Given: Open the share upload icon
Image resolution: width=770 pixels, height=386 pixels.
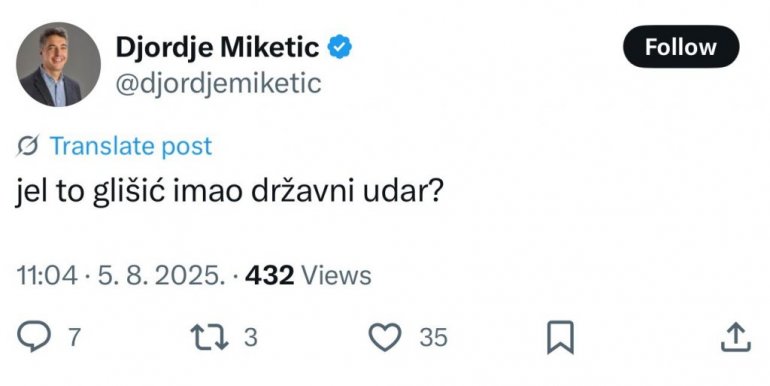Looking at the screenshot, I should 736,337.
